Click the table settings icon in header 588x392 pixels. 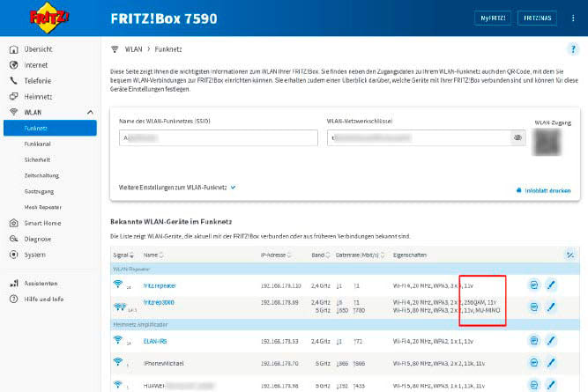point(570,255)
